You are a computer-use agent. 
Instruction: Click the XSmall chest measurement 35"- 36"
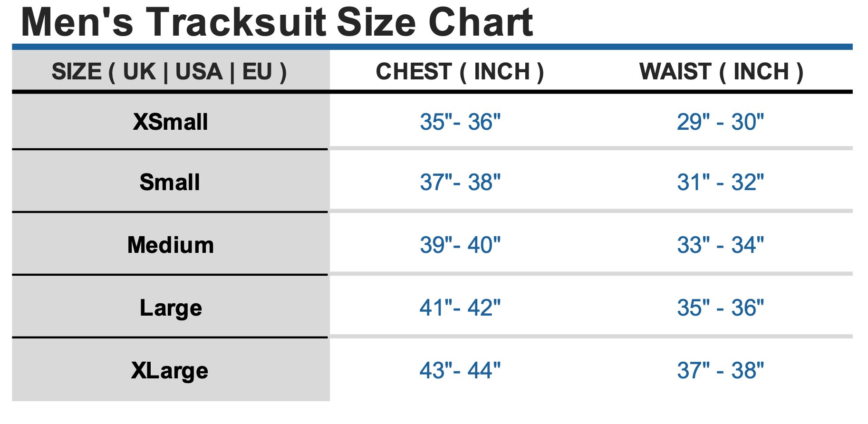pos(460,122)
